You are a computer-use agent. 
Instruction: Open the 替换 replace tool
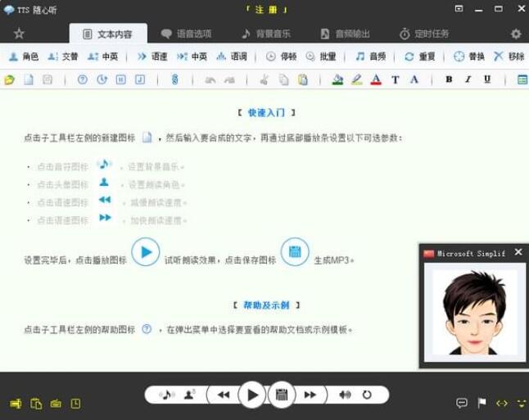pos(468,56)
